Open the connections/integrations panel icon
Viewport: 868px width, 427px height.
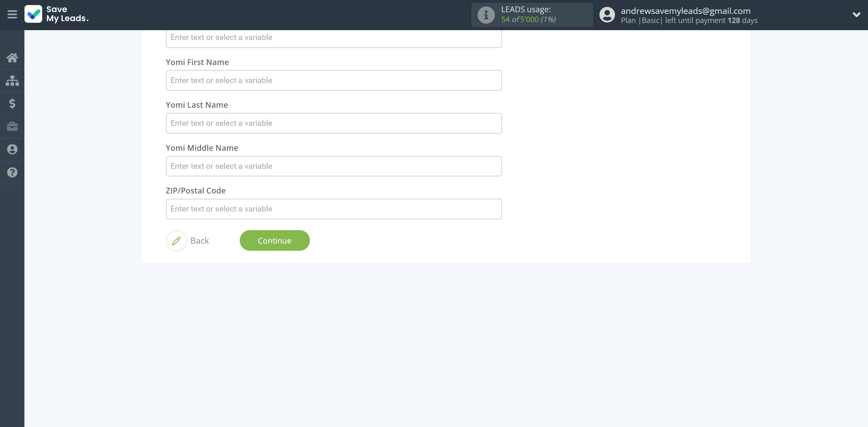pyautogui.click(x=12, y=80)
